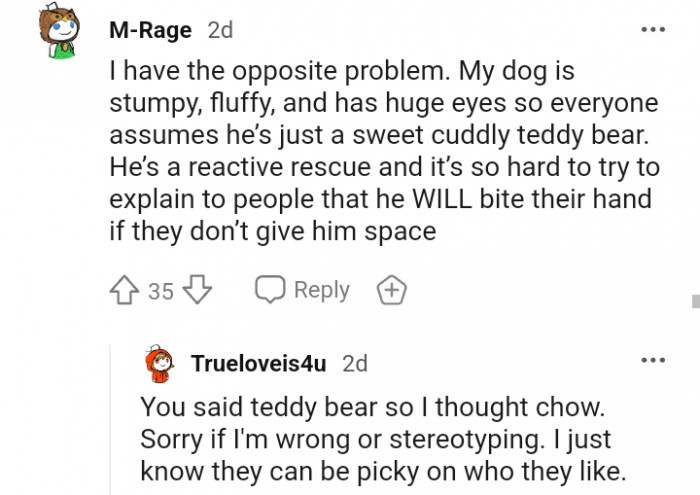The image size is (700, 495).
Task: Downvote M-Rage's comment
Action: 197,290
